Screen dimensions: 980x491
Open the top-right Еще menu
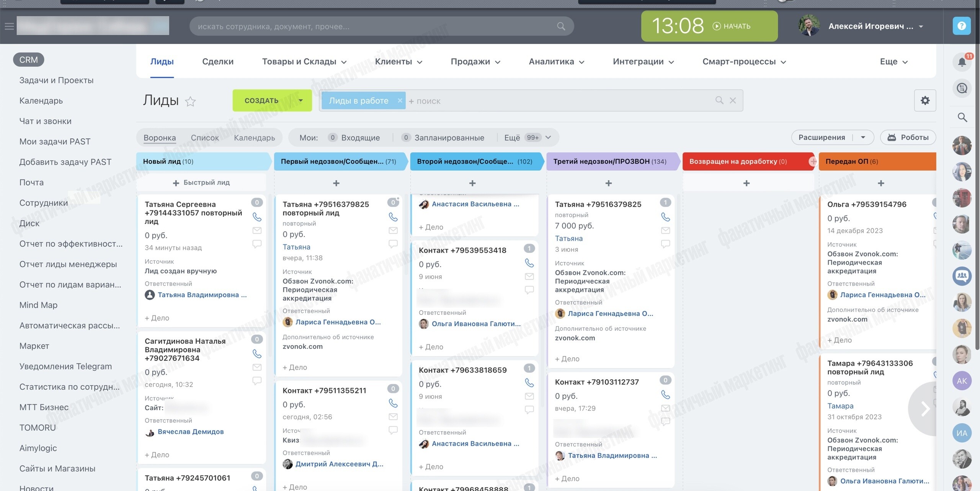tap(893, 62)
